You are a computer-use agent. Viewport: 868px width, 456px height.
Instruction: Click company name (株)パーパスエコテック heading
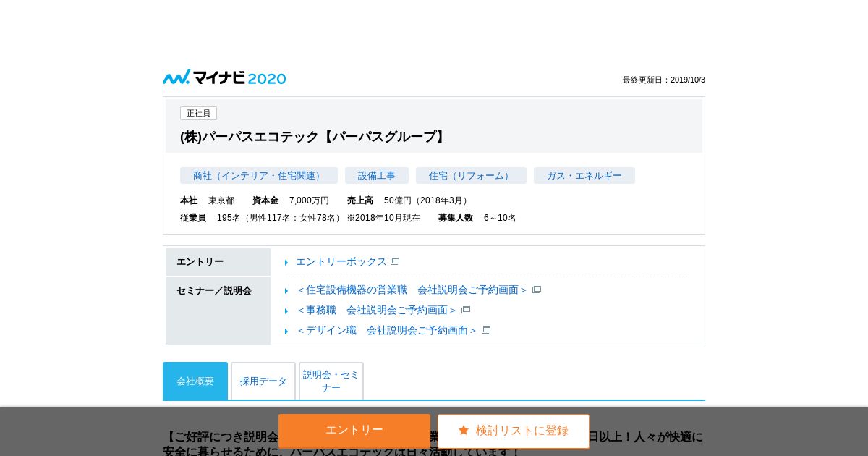tap(315, 137)
